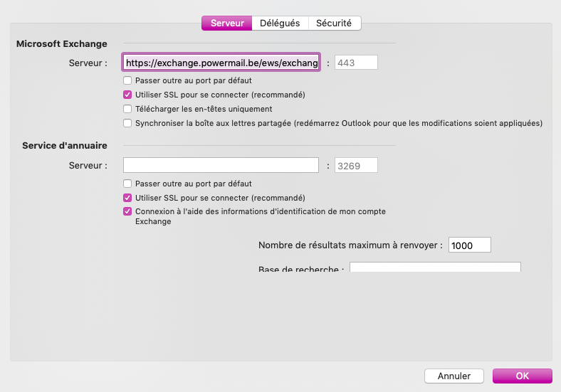The image size is (561, 392).
Task: Enable port override under Microsoft Exchange
Action: (127, 80)
